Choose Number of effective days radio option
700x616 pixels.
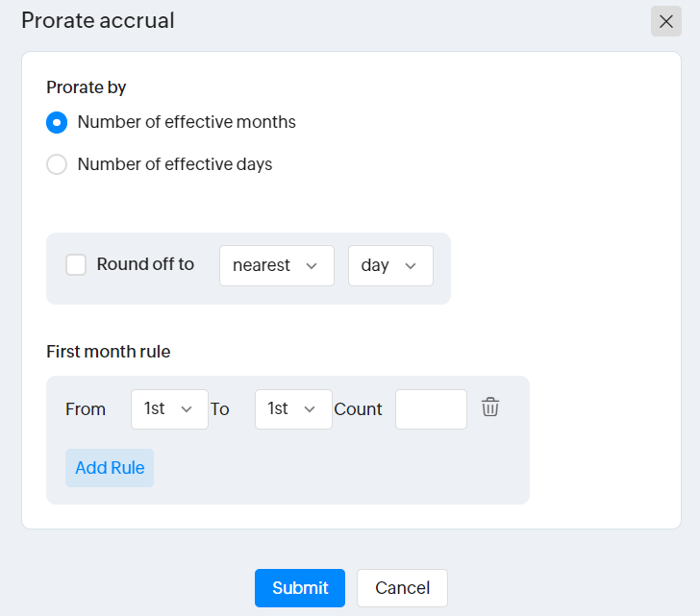pyautogui.click(x=57, y=164)
